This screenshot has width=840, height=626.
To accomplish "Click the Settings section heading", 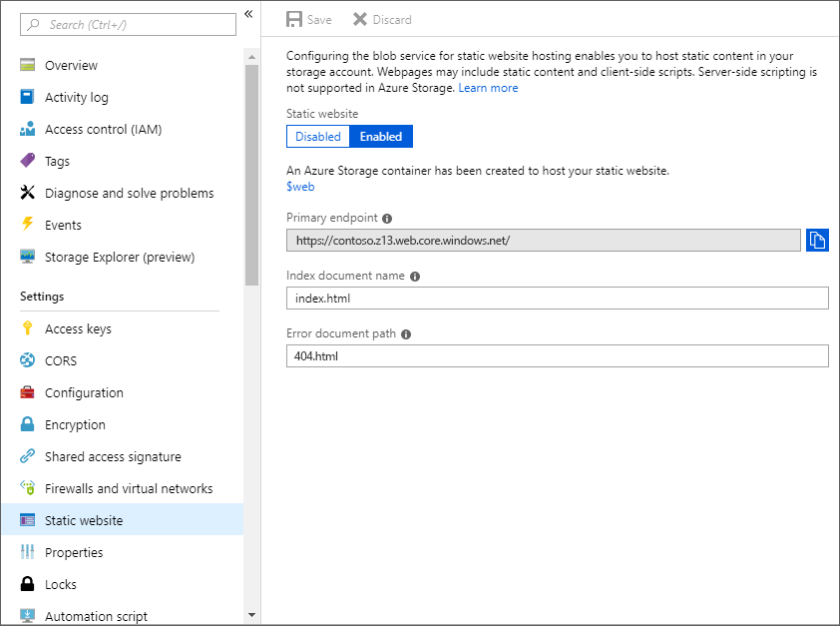I will [x=42, y=297].
